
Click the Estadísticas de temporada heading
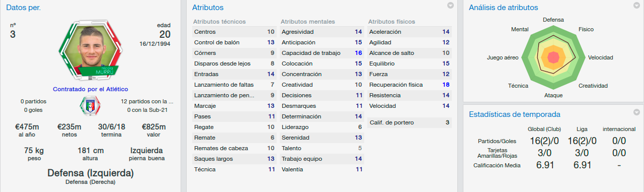(x=514, y=114)
